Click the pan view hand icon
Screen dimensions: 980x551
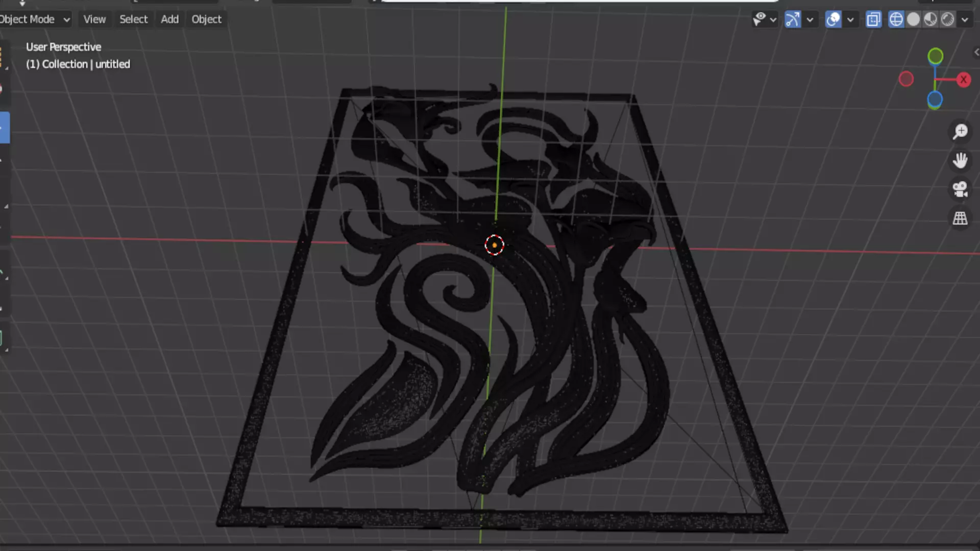pyautogui.click(x=960, y=161)
